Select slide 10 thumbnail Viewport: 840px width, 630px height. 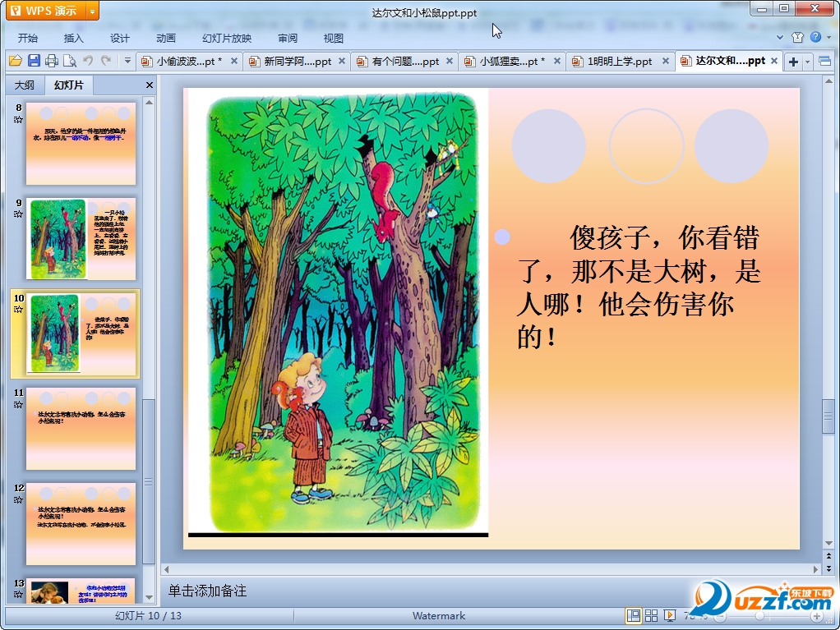(81, 333)
